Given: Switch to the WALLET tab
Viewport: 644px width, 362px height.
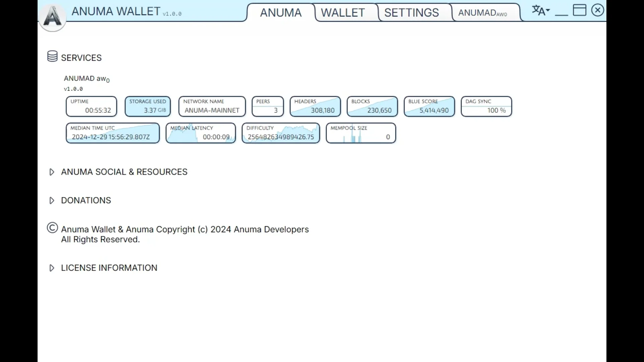Looking at the screenshot, I should tap(343, 12).
